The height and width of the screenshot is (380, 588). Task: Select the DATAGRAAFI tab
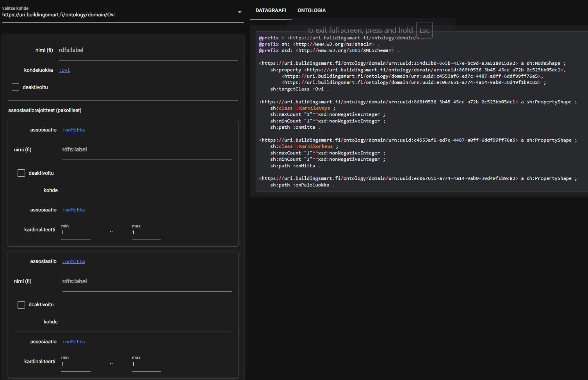[x=271, y=11]
